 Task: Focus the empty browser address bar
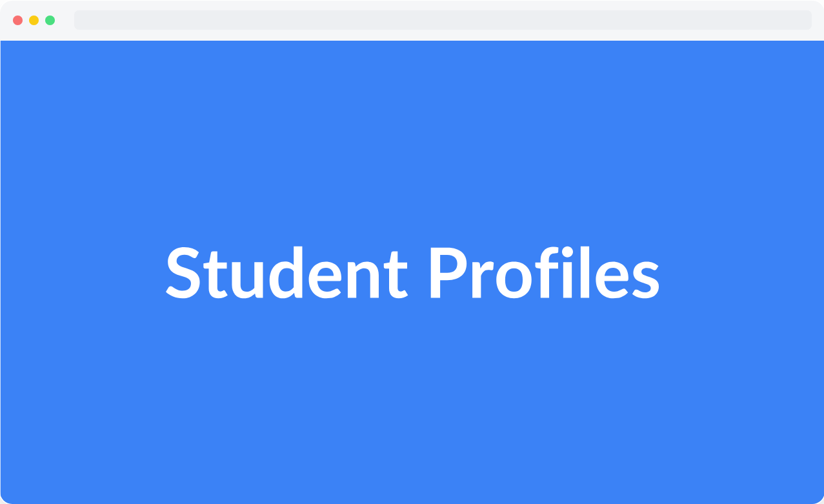tap(443, 20)
